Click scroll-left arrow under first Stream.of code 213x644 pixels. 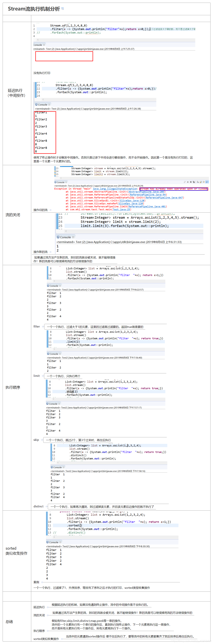coord(38,40)
